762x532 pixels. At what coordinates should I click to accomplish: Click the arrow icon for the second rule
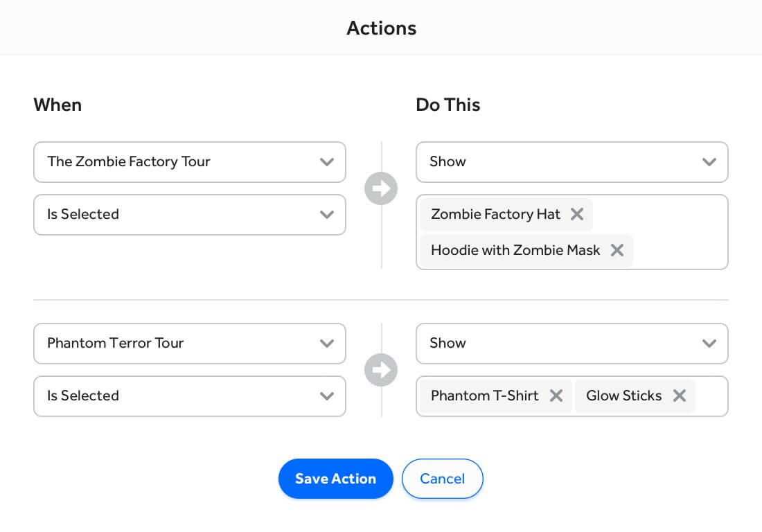(381, 370)
